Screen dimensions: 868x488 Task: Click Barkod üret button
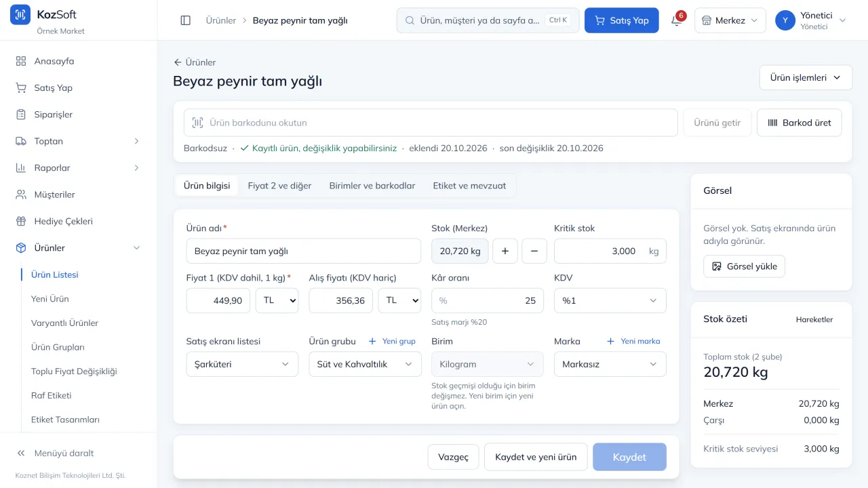coord(800,123)
